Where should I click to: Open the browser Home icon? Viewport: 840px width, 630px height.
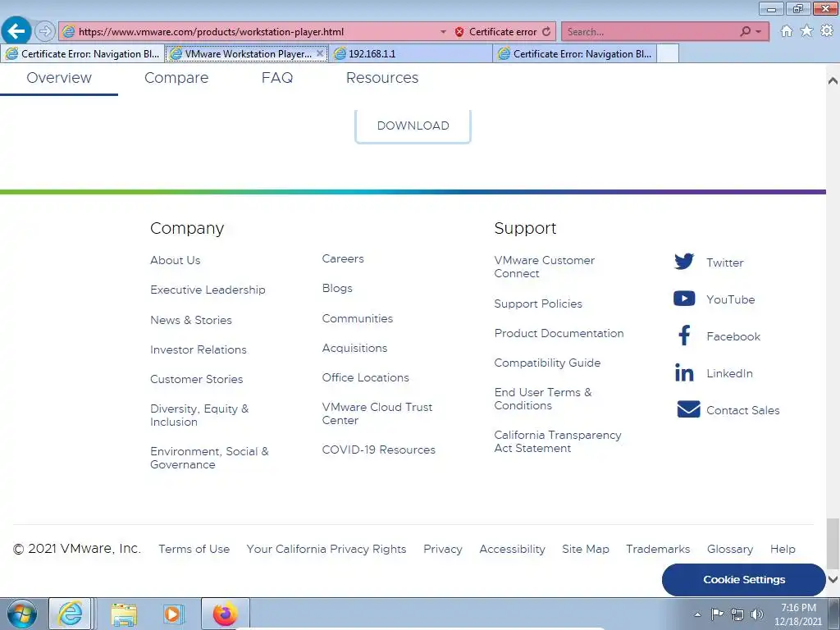787,31
